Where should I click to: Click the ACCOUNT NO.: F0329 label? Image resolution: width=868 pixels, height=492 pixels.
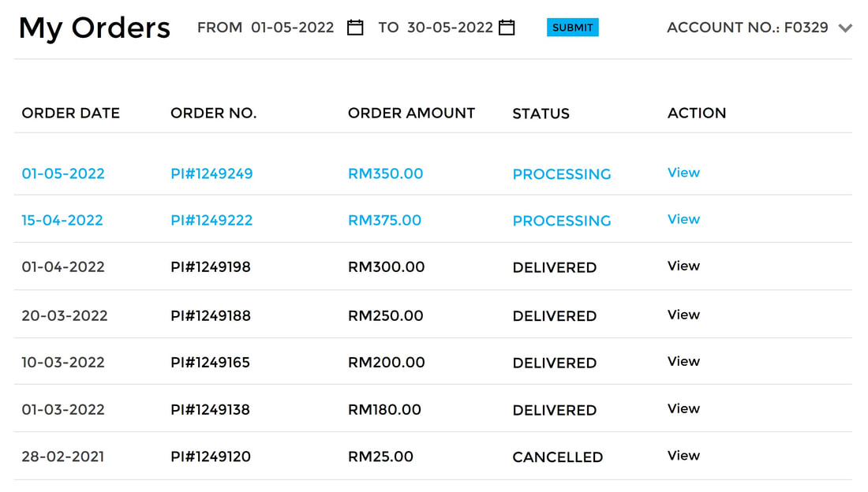747,27
